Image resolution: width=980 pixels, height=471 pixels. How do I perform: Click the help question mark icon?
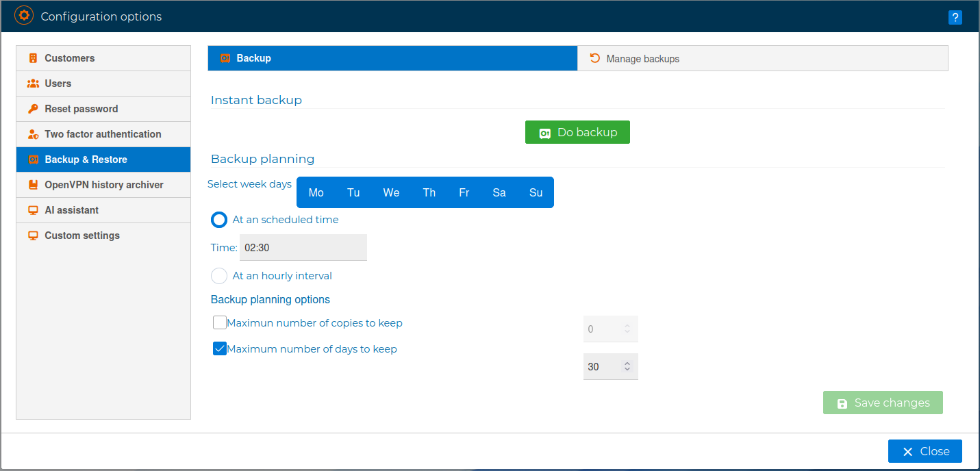pos(955,18)
